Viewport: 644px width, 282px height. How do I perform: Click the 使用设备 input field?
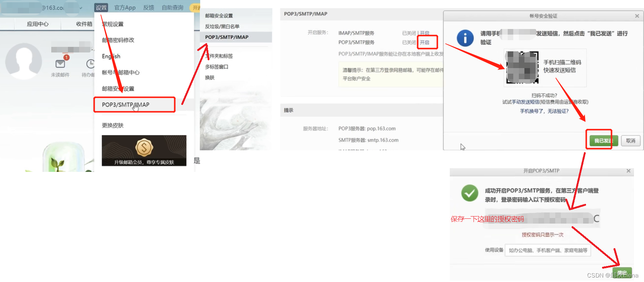point(547,250)
